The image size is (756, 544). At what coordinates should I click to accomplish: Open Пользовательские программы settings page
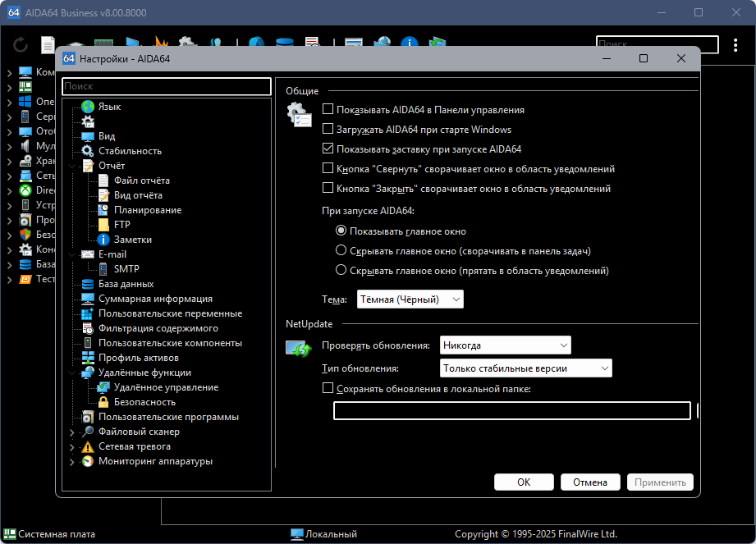point(168,417)
